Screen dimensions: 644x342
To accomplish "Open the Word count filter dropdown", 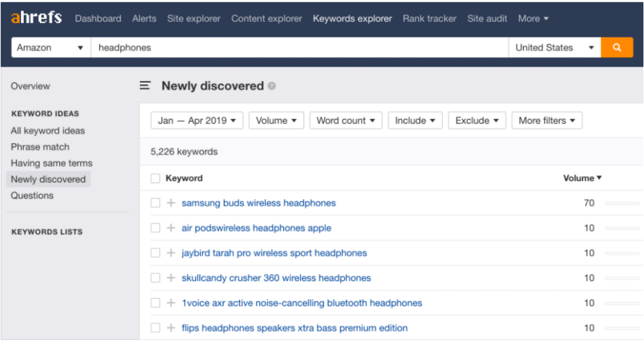I will [346, 120].
